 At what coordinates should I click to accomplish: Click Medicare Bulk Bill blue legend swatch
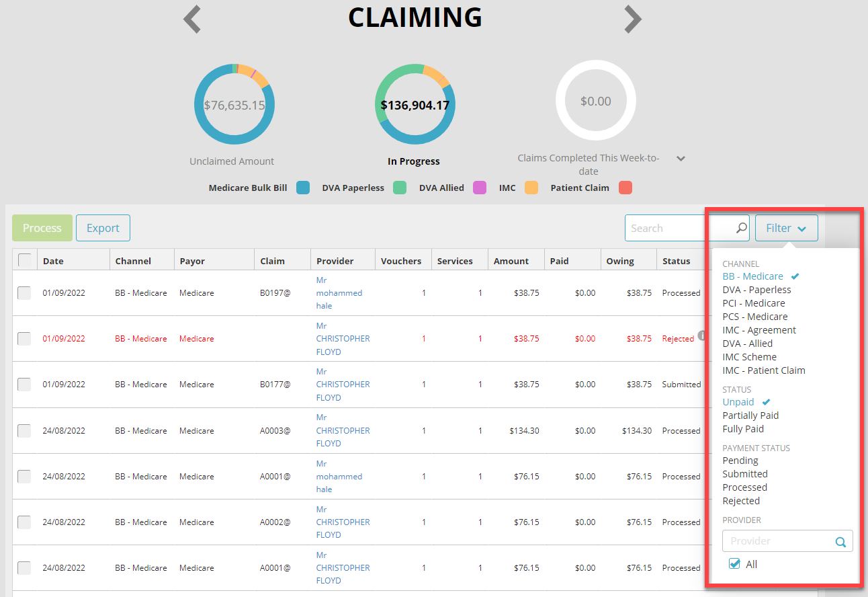click(303, 188)
